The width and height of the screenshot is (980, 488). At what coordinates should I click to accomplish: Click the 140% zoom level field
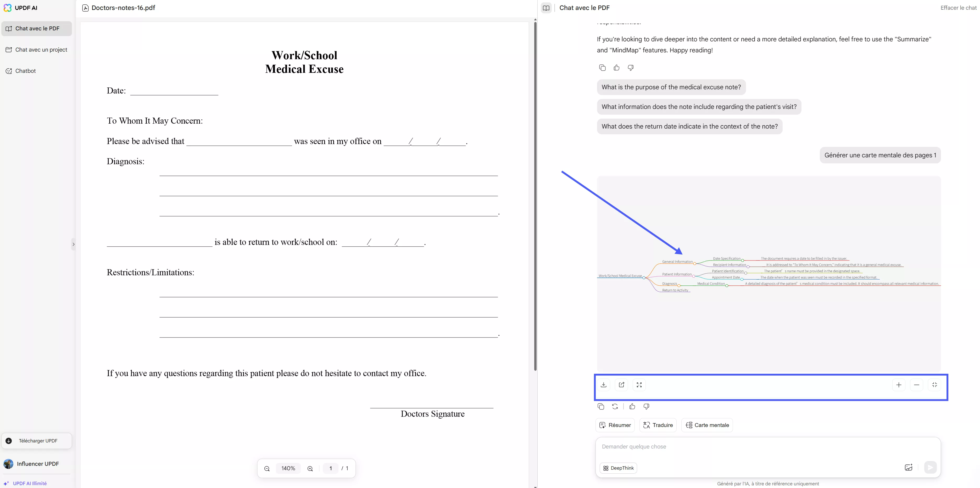tap(288, 468)
